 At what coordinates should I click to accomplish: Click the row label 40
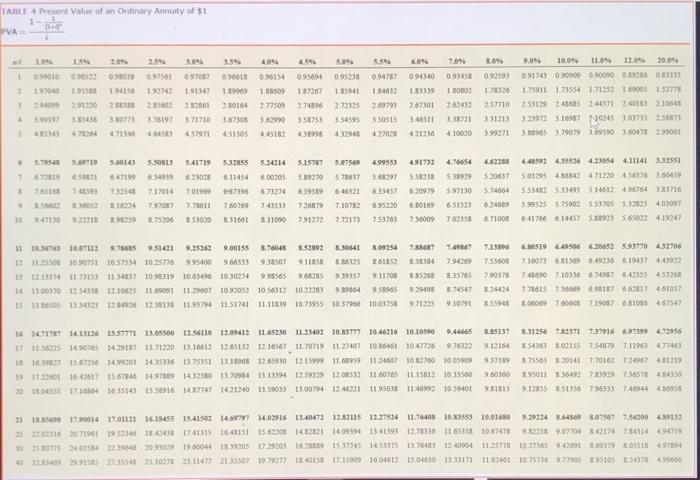click(x=19, y=462)
